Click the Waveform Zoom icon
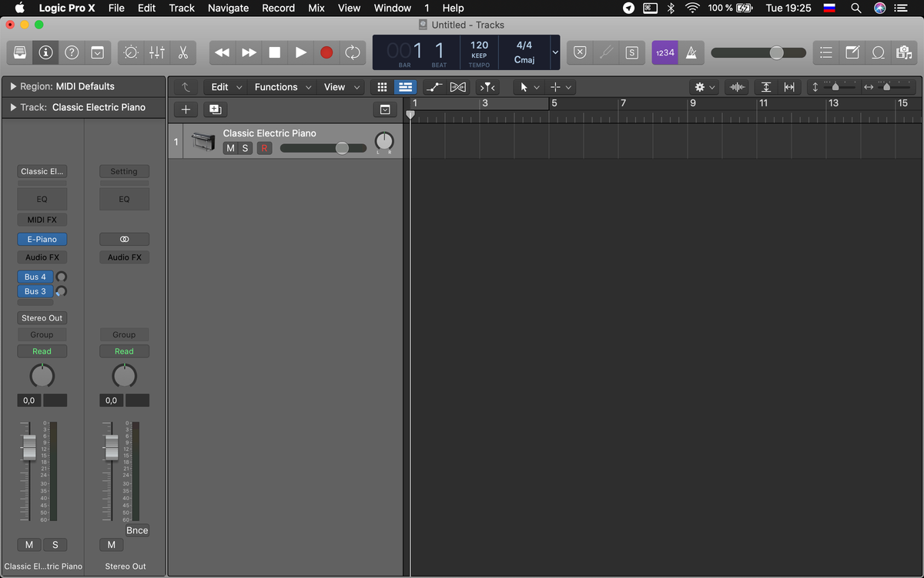 click(x=737, y=87)
